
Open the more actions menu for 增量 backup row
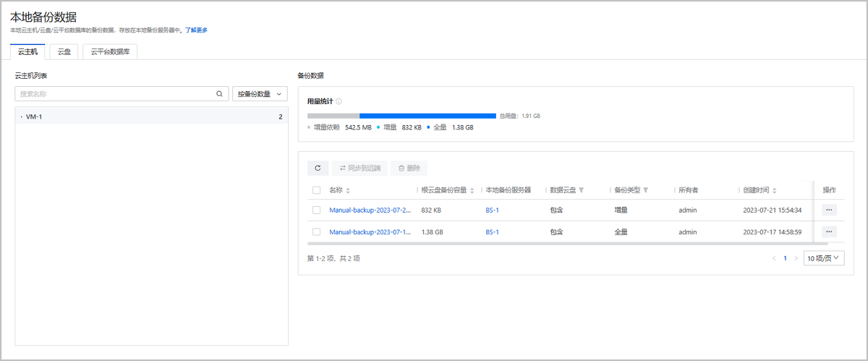[829, 210]
